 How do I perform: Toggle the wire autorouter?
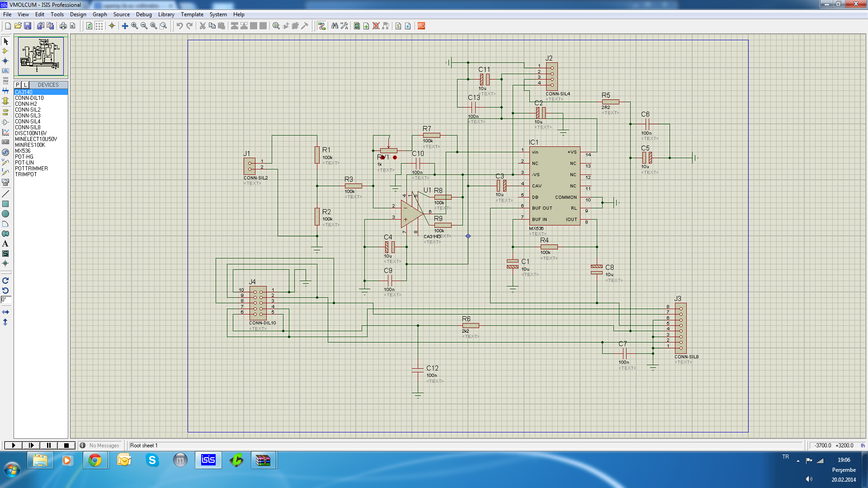point(321,26)
